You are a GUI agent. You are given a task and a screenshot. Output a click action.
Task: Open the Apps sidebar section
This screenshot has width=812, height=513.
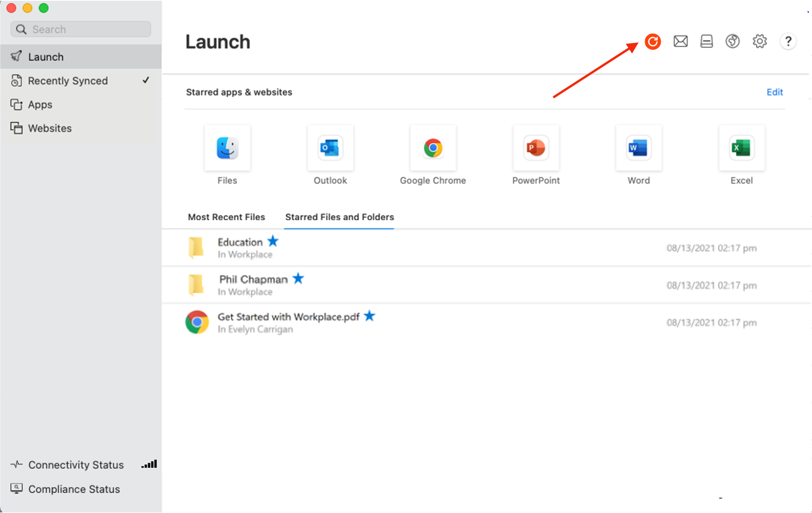[x=40, y=104]
